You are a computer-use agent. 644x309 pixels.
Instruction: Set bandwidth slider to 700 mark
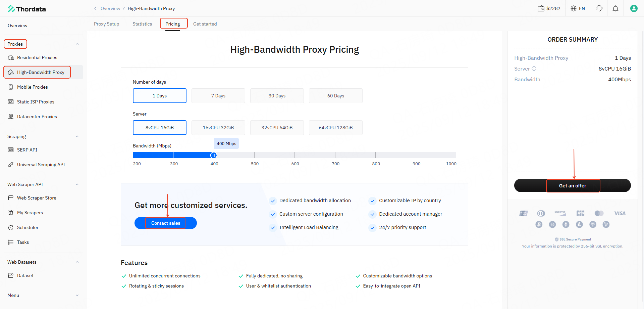[x=335, y=155]
